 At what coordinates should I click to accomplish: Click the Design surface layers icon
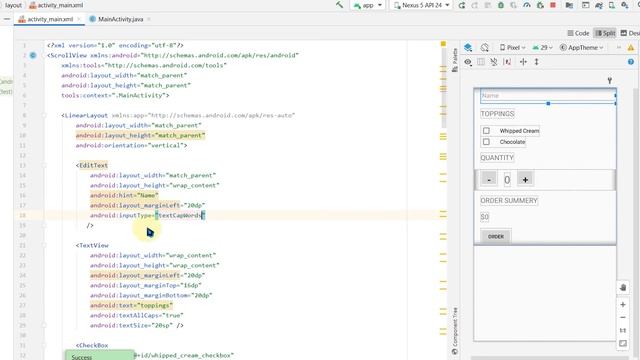point(468,48)
